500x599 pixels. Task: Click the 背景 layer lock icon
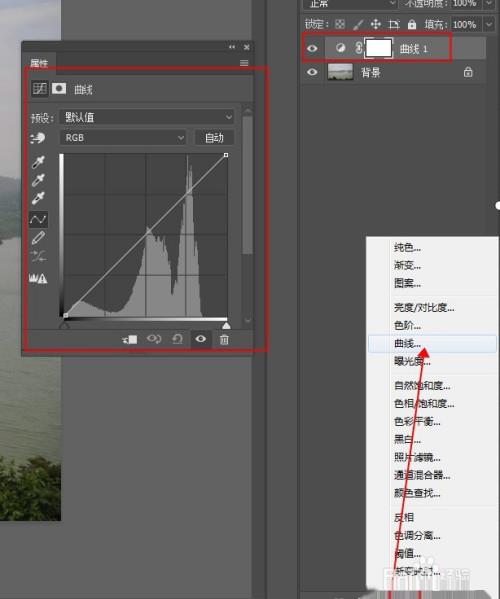click(468, 72)
